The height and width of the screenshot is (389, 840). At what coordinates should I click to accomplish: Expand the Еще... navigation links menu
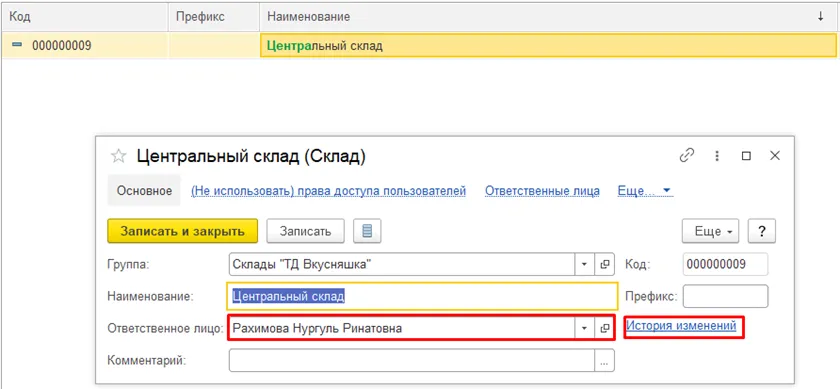click(645, 191)
